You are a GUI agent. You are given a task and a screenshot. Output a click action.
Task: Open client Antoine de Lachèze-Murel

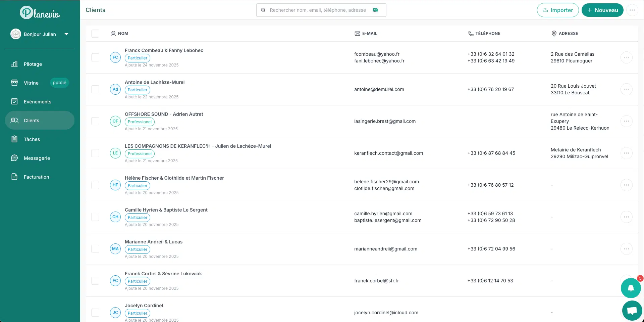click(x=155, y=82)
